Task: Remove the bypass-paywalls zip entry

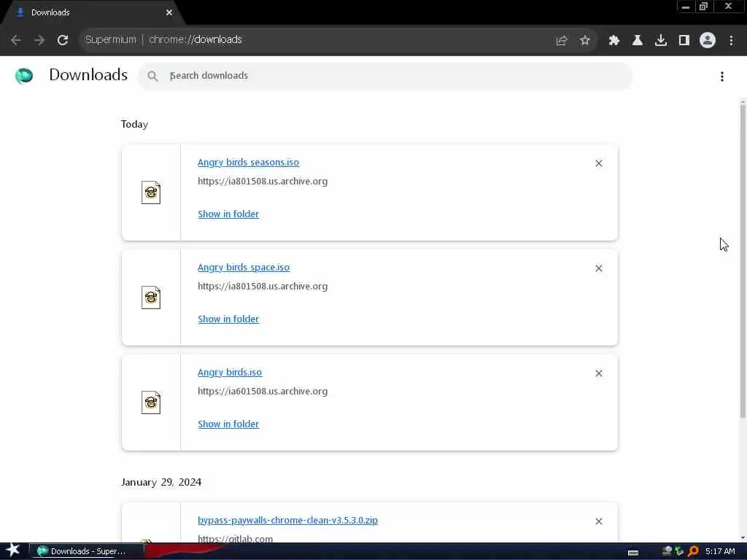Action: click(598, 521)
